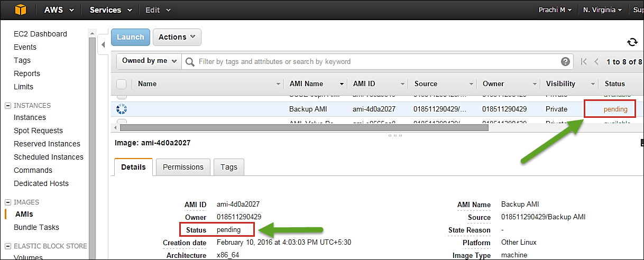Collapse the IMAGES section in sidebar
Image resolution: width=644 pixels, height=260 pixels.
(7, 202)
